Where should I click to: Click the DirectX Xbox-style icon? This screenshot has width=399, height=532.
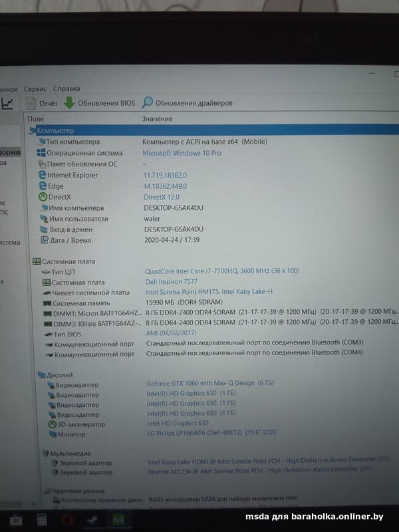(43, 197)
